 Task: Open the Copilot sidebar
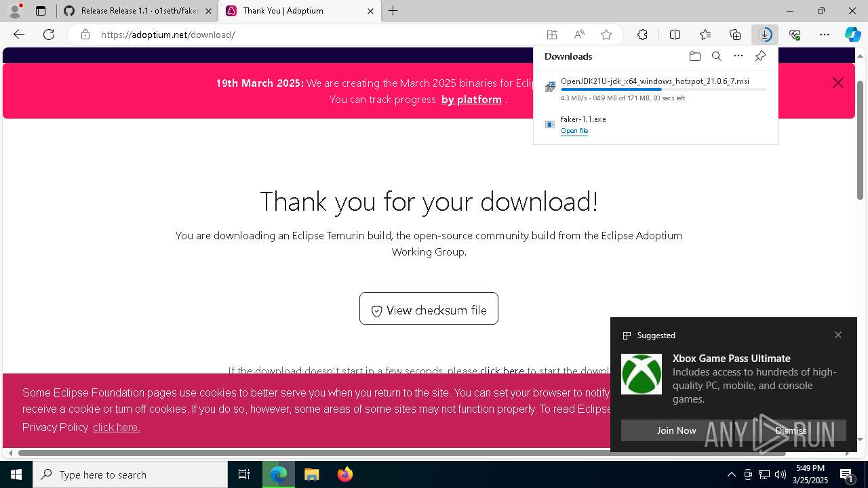click(x=853, y=35)
